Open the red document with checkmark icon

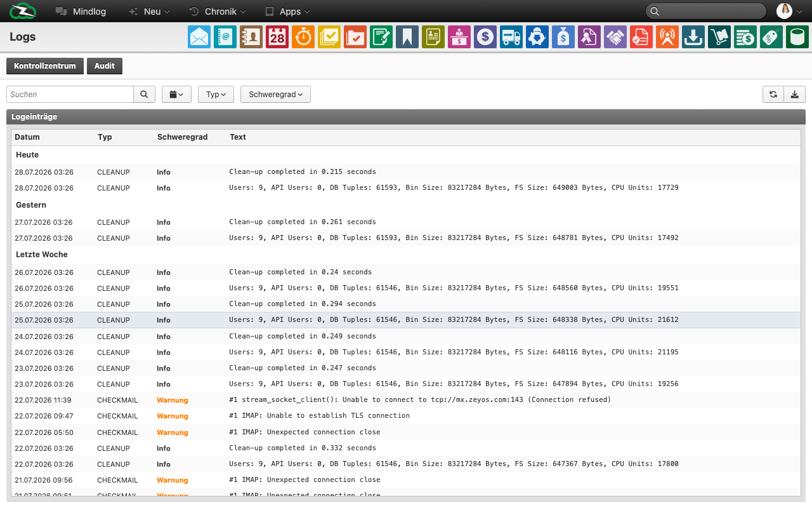click(x=641, y=37)
